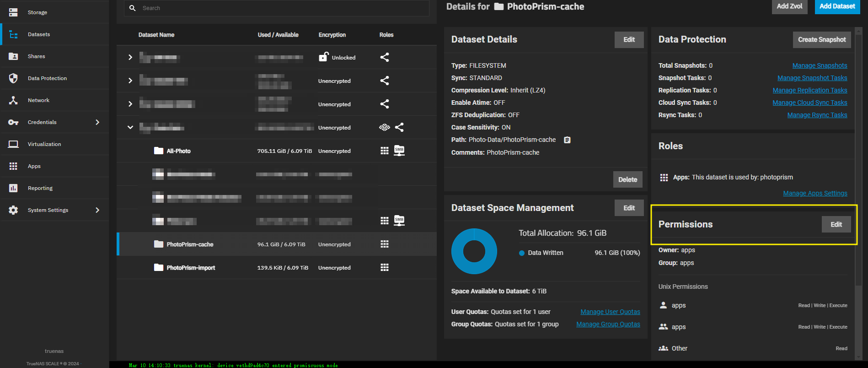
Task: Click the copy path clipboard icon
Action: [567, 140]
